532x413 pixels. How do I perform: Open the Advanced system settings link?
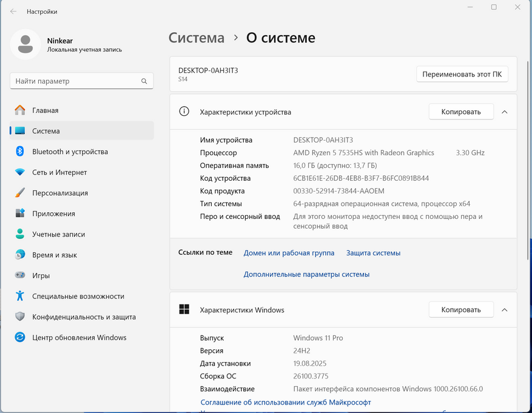(x=306, y=274)
